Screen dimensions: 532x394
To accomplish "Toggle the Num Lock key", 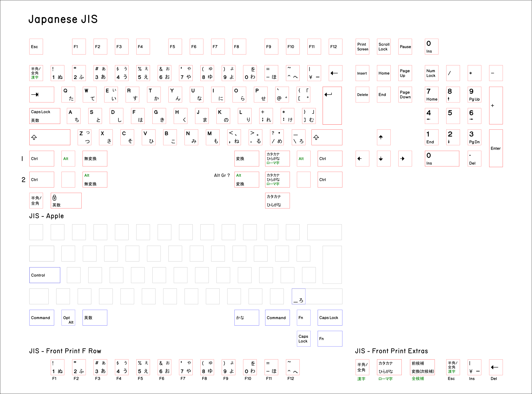I will [x=431, y=73].
